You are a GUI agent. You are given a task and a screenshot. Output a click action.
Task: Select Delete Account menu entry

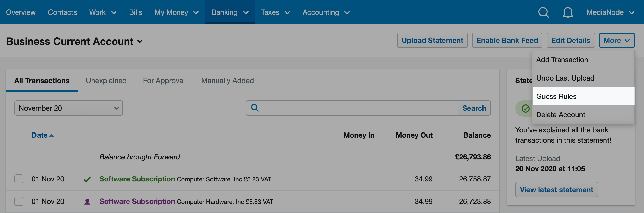pyautogui.click(x=584, y=115)
